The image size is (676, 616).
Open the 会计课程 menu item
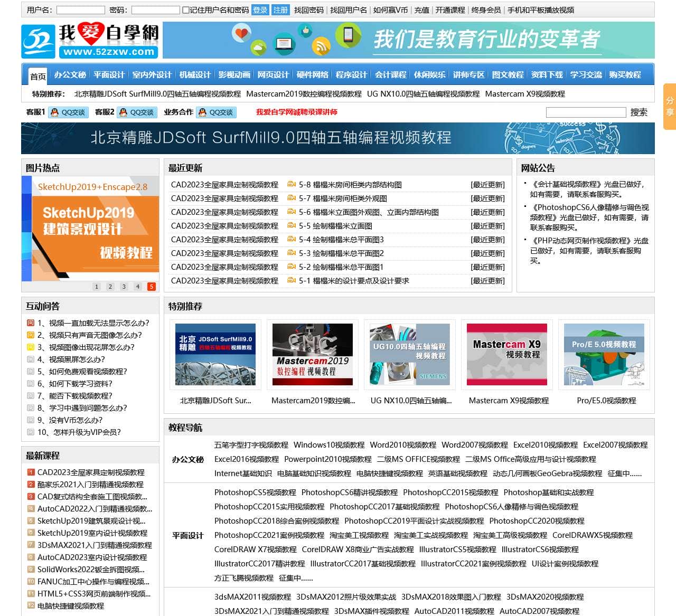point(391,74)
